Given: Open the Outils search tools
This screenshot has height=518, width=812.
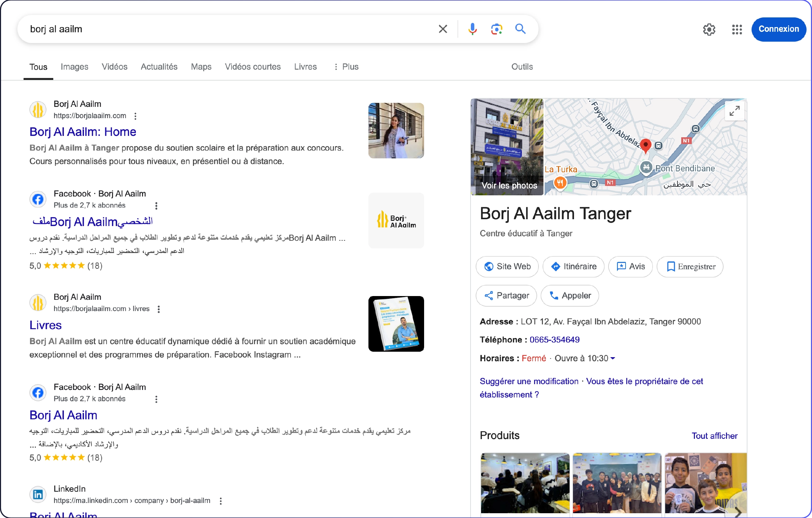Looking at the screenshot, I should pyautogui.click(x=522, y=67).
